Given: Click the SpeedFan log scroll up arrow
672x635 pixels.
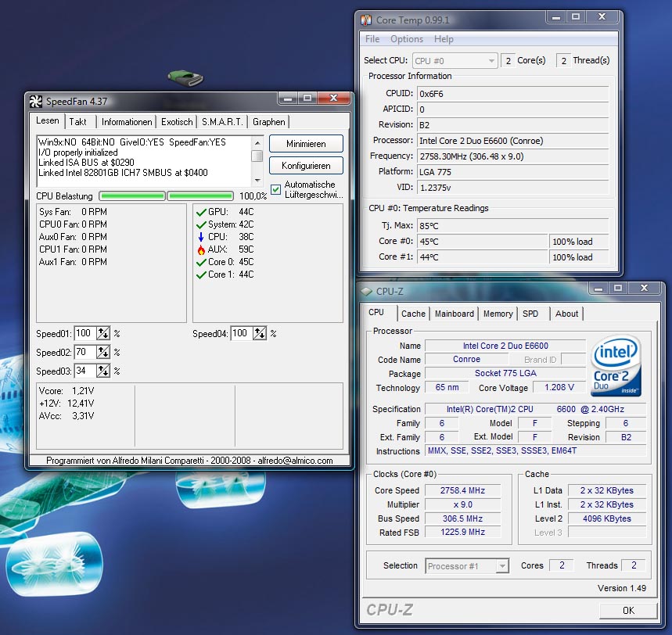Looking at the screenshot, I should [257, 143].
